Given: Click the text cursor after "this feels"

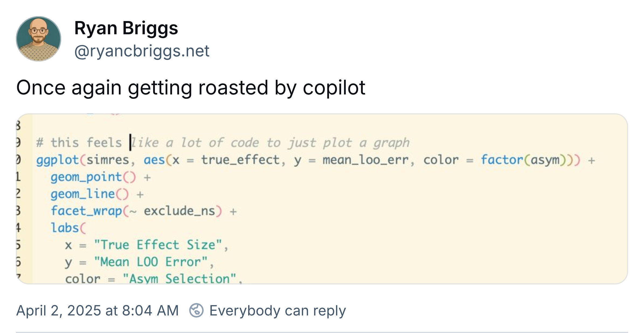Looking at the screenshot, I should tap(130, 142).
